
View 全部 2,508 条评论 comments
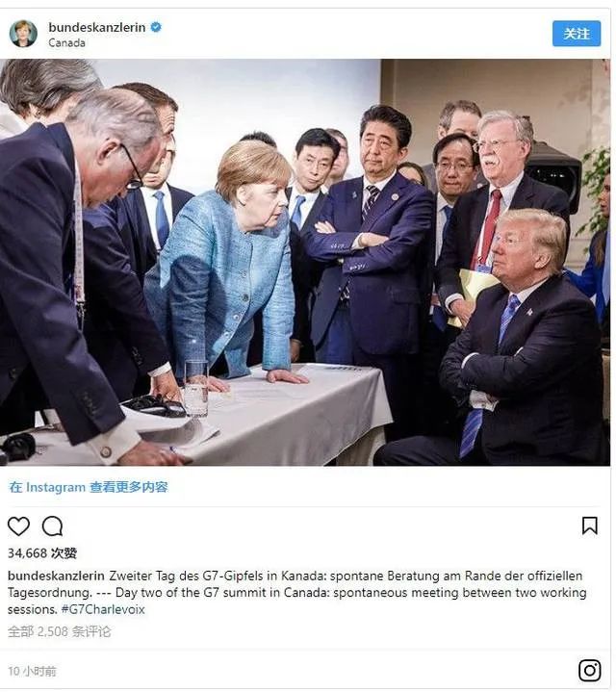[x=59, y=631]
